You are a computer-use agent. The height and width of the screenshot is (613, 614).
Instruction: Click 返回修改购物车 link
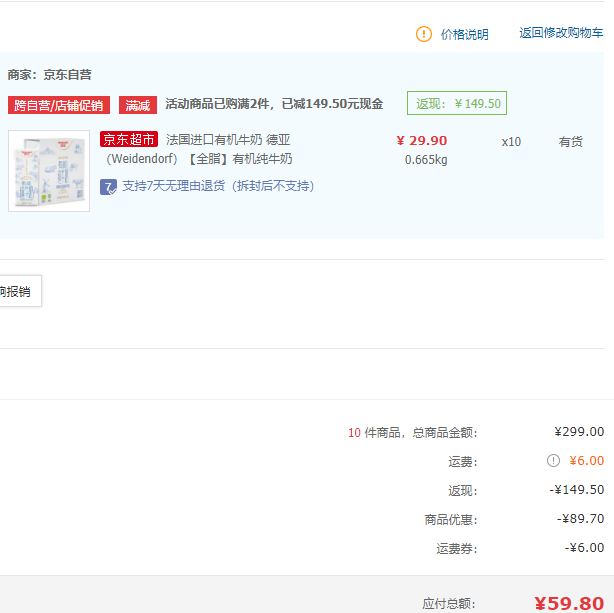561,33
